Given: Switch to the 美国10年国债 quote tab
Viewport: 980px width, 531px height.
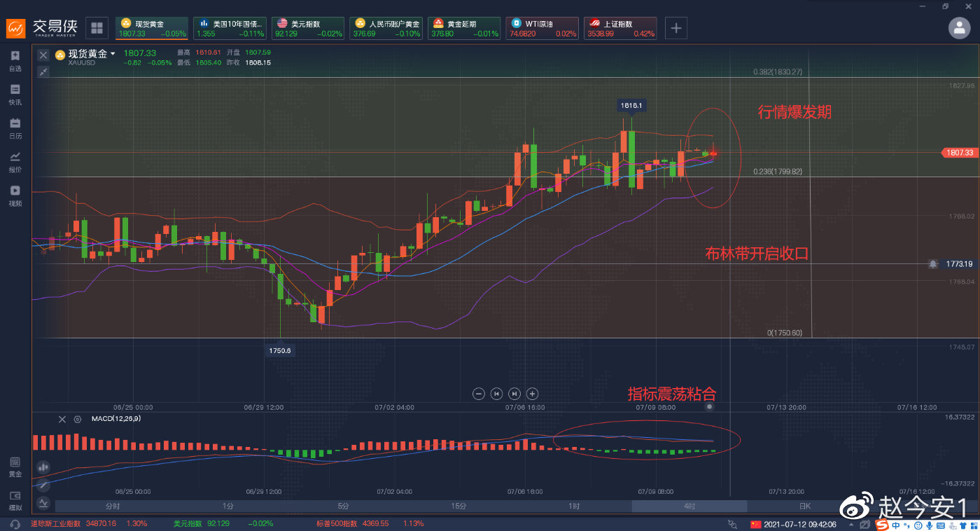Looking at the screenshot, I should 230,28.
